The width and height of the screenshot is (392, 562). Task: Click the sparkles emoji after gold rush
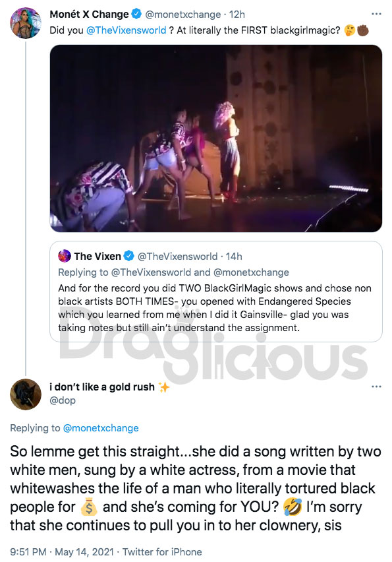pyautogui.click(x=163, y=387)
